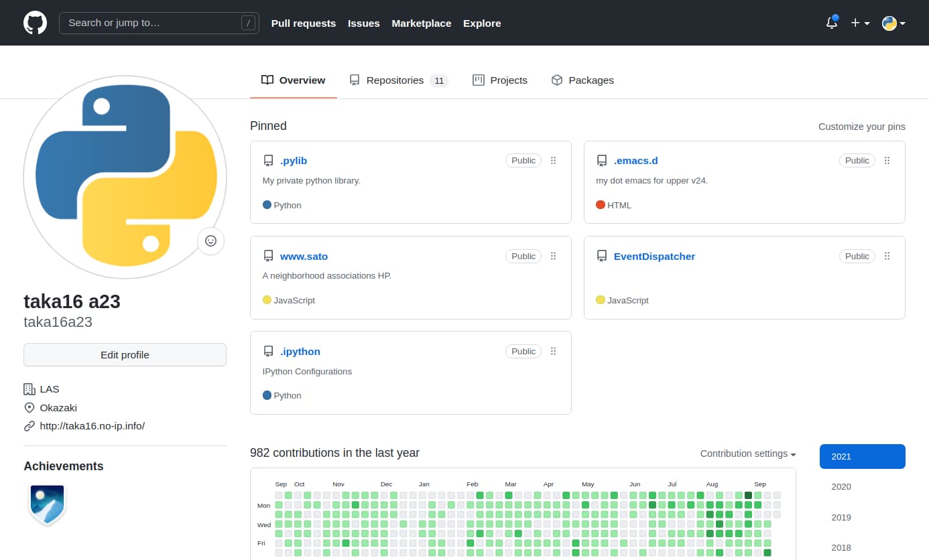This screenshot has height=560, width=929.
Task: Expand the Contribution settings dropdown
Action: click(x=748, y=454)
